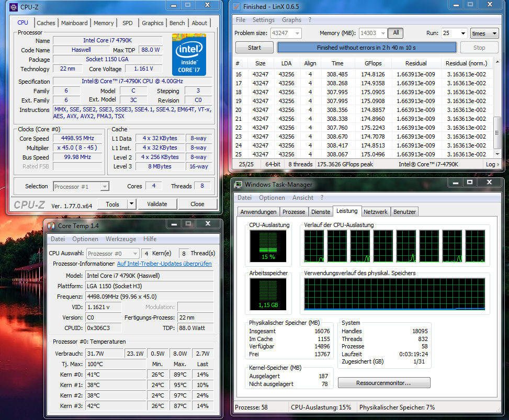Click the Stop button in LinX
This screenshot has width=509, height=420.
click(x=479, y=48)
